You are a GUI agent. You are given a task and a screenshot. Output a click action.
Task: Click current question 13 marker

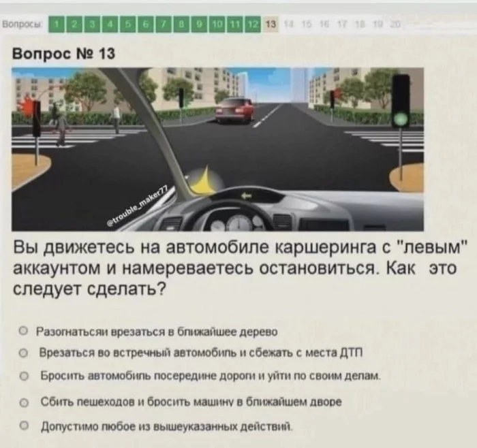coord(271,24)
